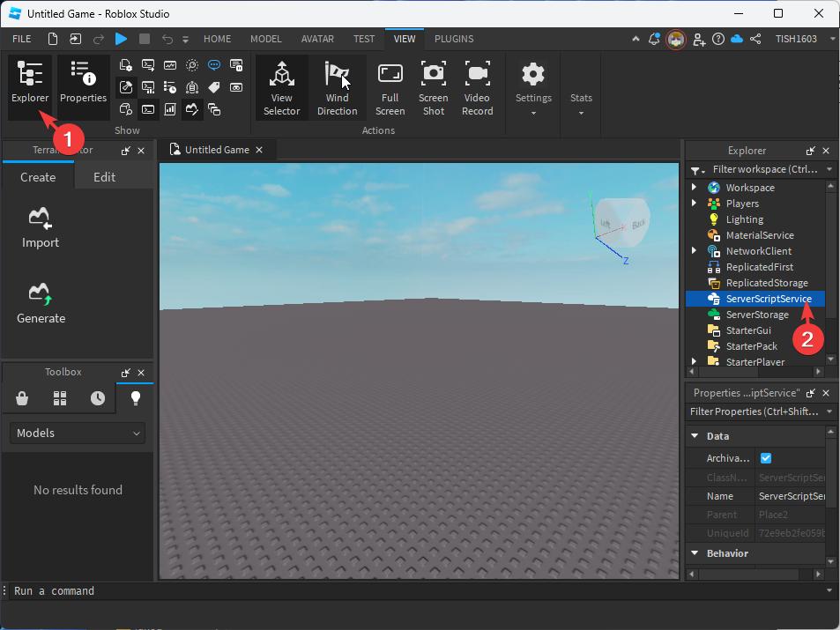Switch to the Edit tab in Terrain Editor
840x630 pixels.
coord(114,177)
